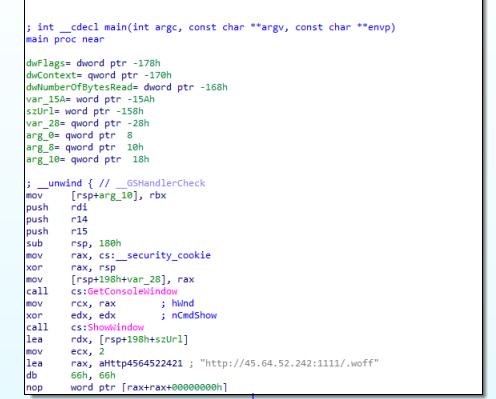The height and width of the screenshot is (399, 496).
Task: Click the 'push r15' instruction
Action: pos(57,231)
